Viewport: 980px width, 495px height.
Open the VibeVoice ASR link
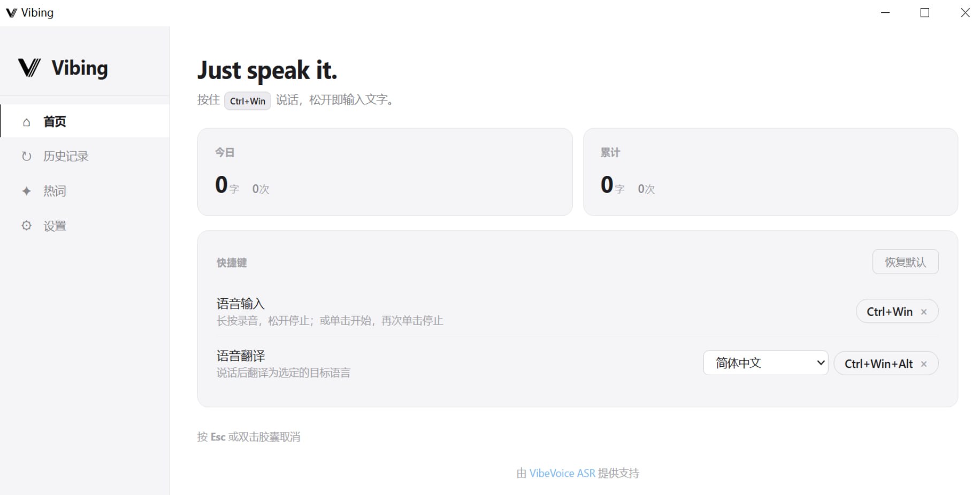coord(562,473)
